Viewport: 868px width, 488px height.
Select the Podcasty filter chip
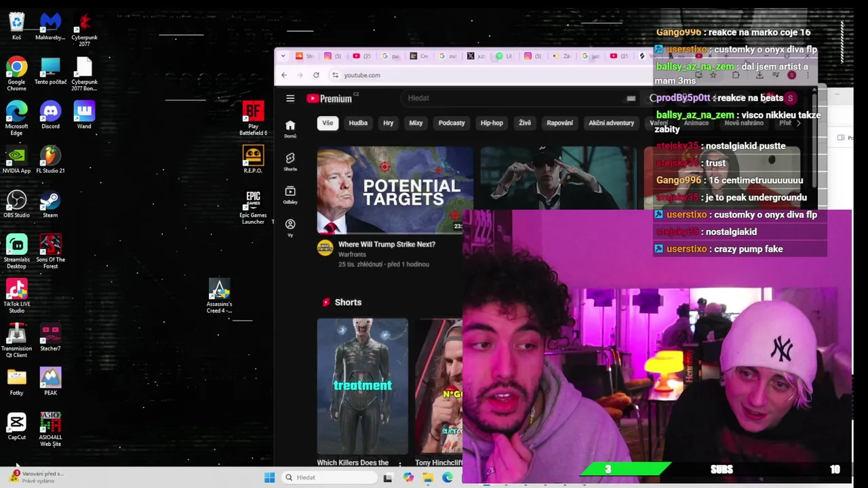coord(452,123)
